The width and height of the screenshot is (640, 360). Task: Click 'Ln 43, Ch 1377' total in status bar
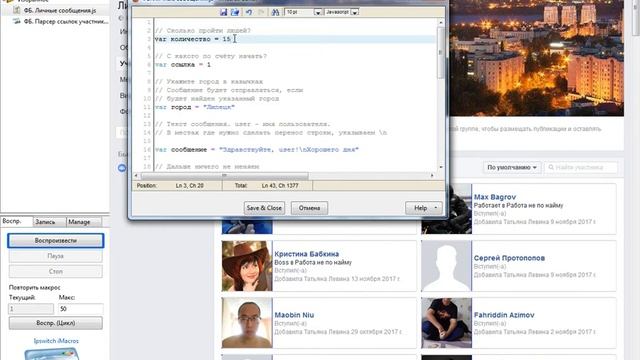coord(280,186)
